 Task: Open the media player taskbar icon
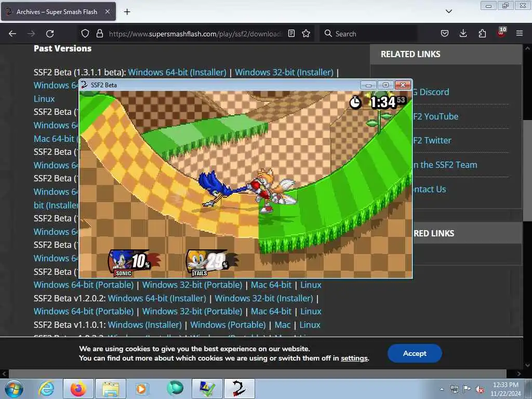[142, 389]
